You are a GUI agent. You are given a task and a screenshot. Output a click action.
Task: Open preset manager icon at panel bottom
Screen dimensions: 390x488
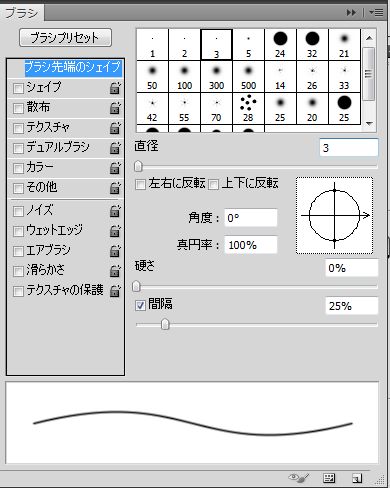(x=329, y=478)
